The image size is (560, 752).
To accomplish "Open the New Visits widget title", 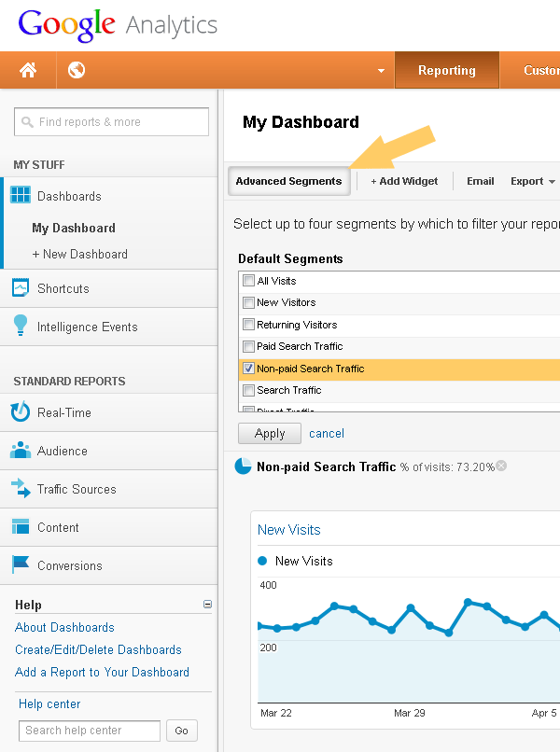I will (x=289, y=530).
